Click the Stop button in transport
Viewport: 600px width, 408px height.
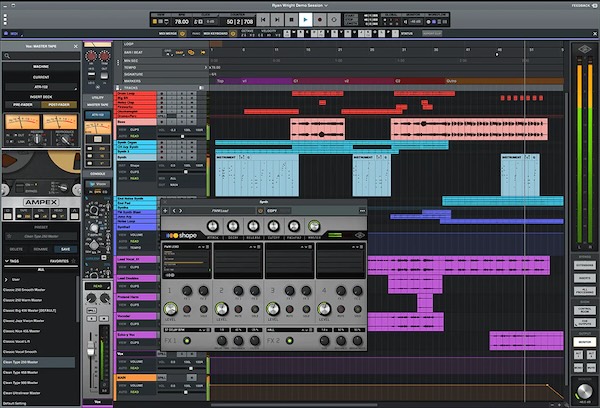[x=291, y=20]
